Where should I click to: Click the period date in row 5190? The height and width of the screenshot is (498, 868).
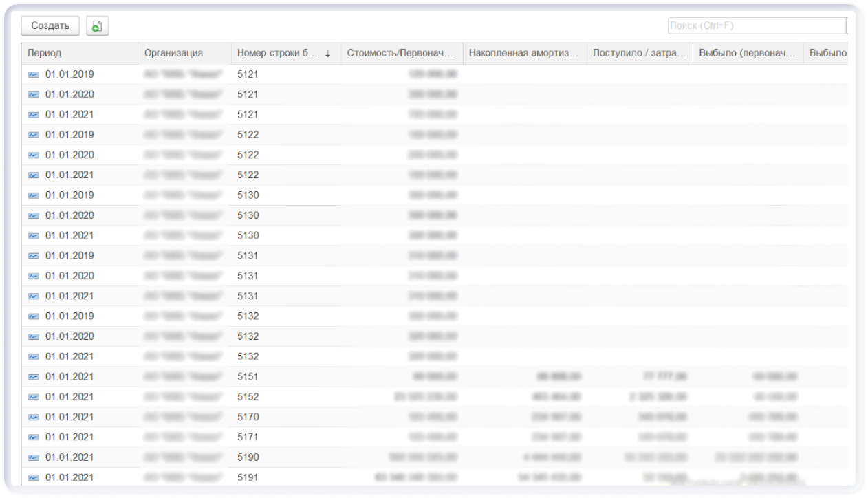point(69,457)
